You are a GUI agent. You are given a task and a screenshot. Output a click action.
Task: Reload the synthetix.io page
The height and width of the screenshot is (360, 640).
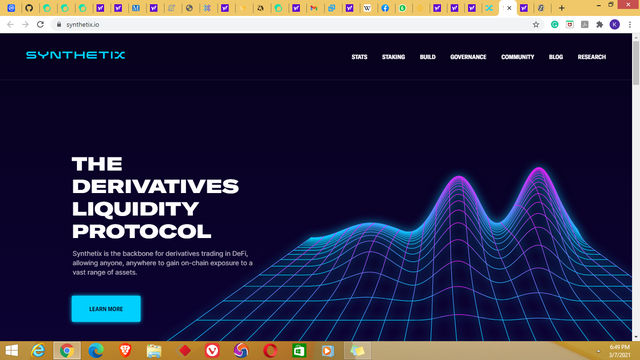coord(40,24)
